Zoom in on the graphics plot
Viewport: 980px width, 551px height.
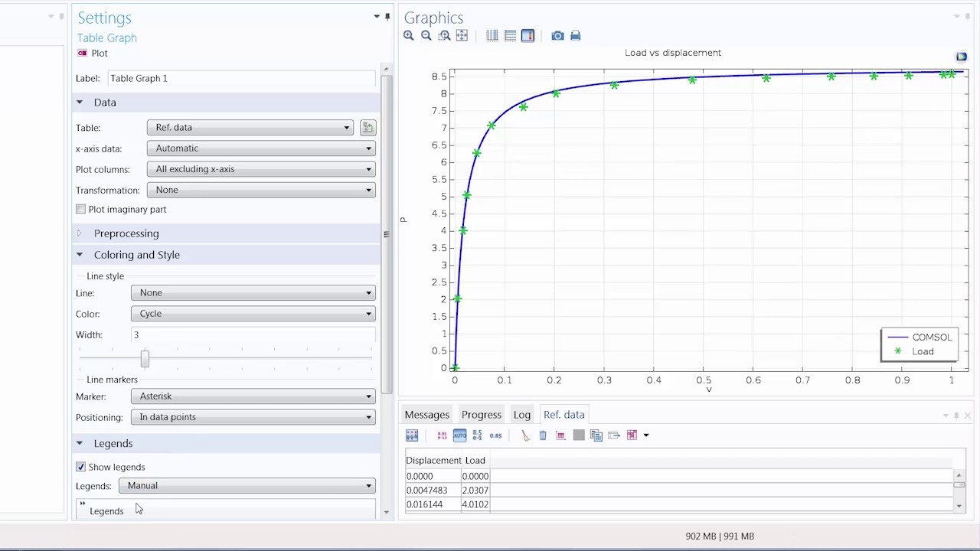point(409,36)
